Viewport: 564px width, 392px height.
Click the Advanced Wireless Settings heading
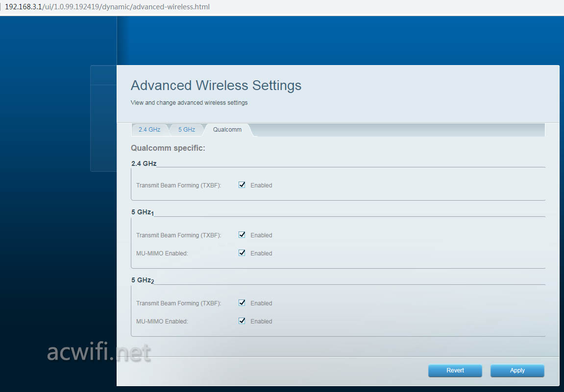[x=216, y=86]
